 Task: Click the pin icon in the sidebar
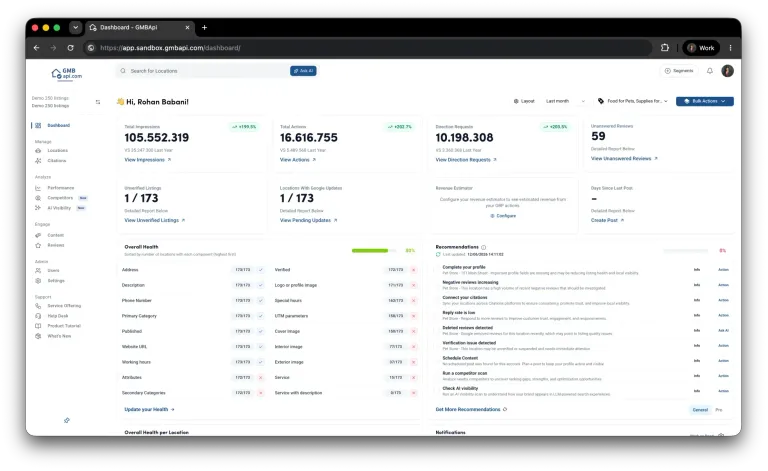[67, 420]
